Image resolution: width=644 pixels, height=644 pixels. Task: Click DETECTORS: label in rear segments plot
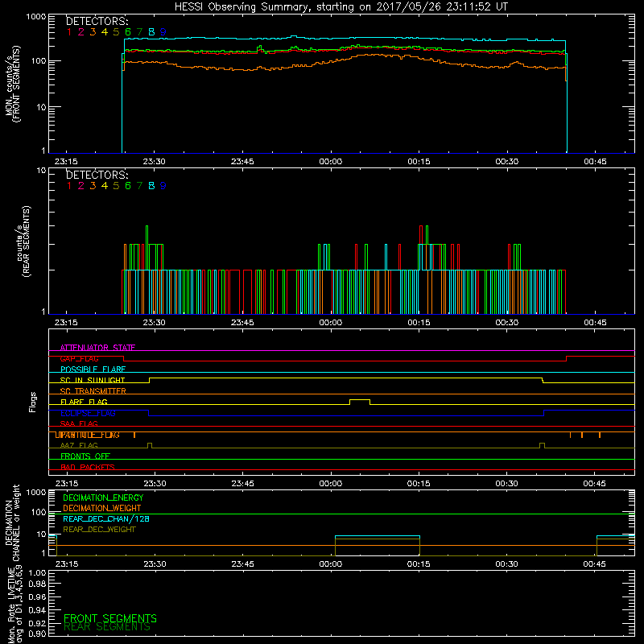click(97, 175)
